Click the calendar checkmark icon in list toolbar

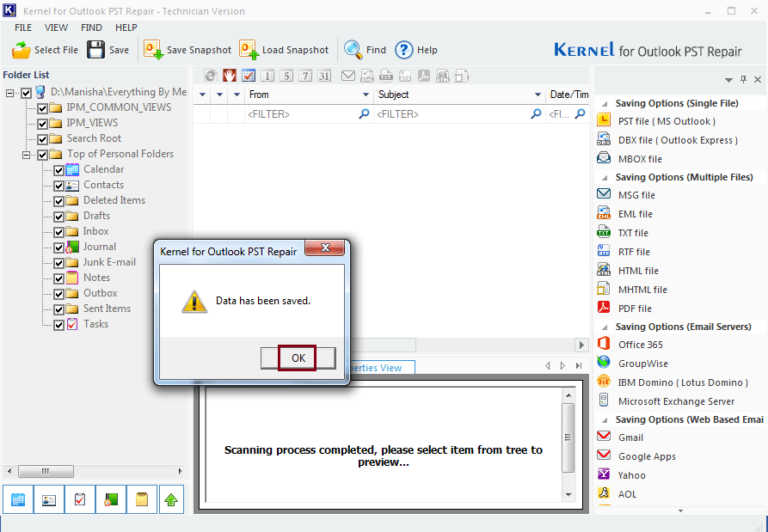tap(249, 76)
